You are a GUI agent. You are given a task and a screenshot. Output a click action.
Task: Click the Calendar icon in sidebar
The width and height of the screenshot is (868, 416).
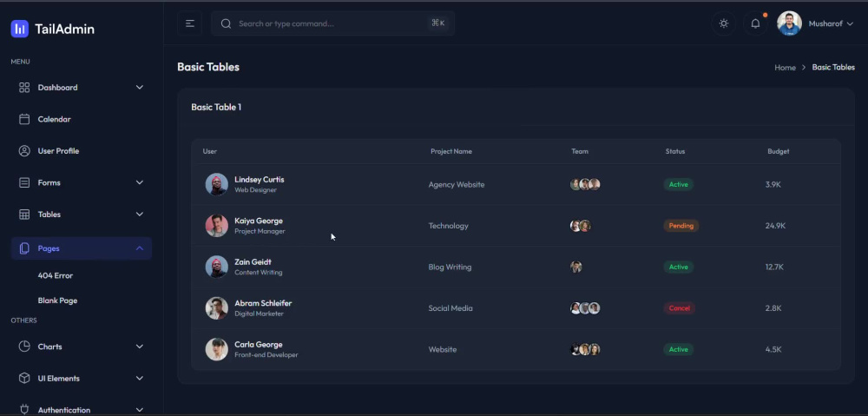[x=24, y=119]
